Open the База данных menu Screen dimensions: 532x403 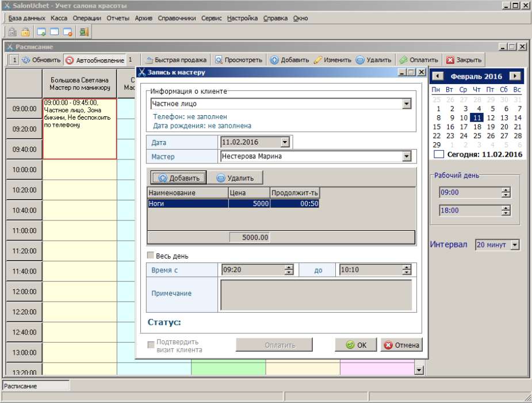[x=27, y=18]
